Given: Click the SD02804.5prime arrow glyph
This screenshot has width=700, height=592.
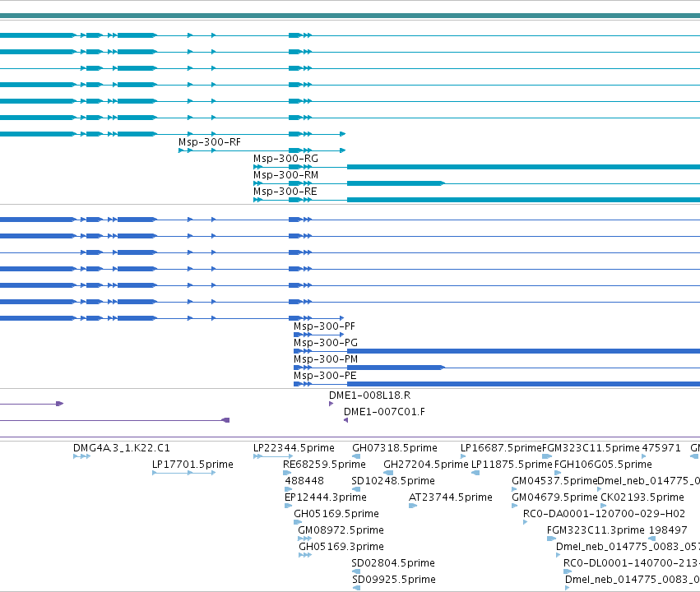Looking at the screenshot, I should tap(356, 571).
